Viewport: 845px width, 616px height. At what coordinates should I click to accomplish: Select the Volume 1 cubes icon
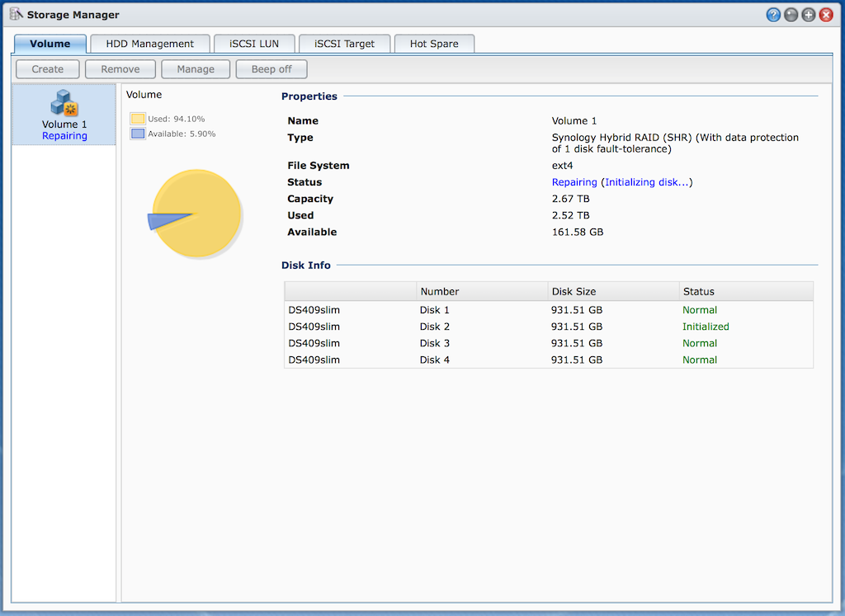[x=64, y=102]
